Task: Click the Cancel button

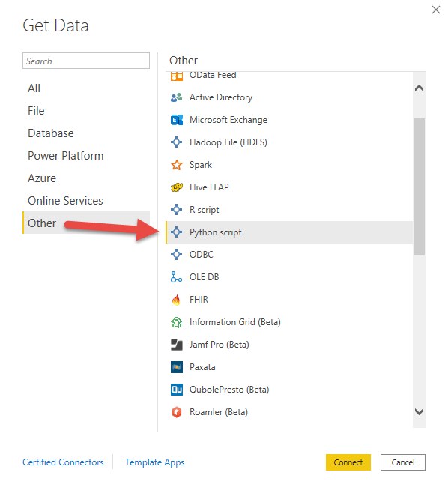Action: click(x=403, y=462)
